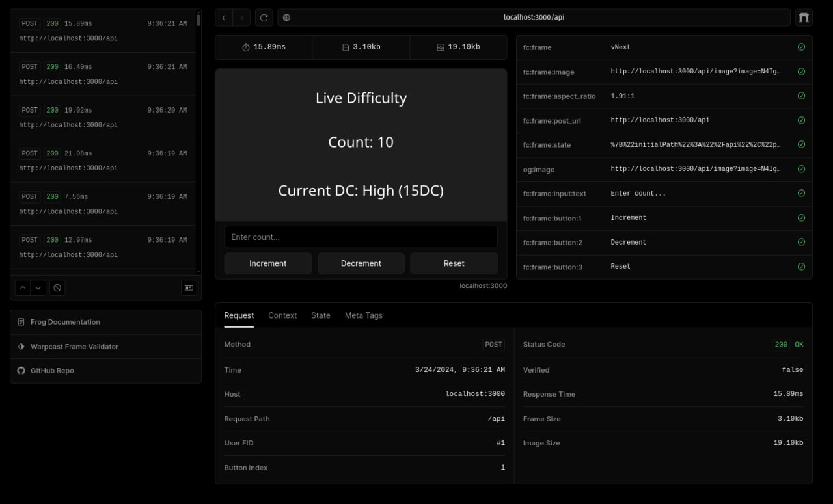
Task: Select the POST request taking 16.40ms
Action: coord(103,74)
